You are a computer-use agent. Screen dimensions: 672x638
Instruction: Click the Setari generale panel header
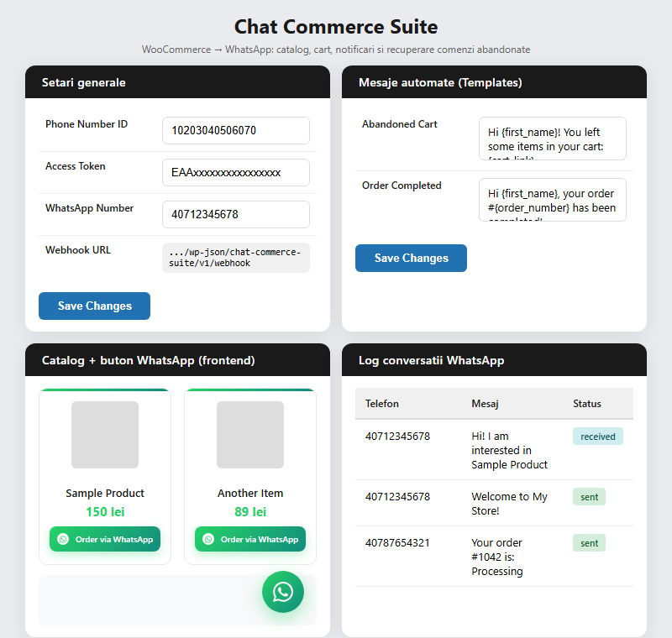pyautogui.click(x=177, y=82)
